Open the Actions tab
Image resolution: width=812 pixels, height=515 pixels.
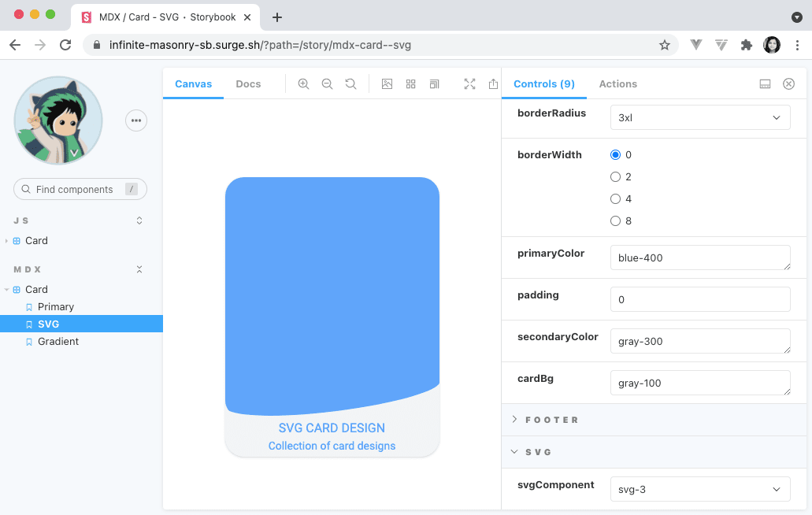[617, 83]
